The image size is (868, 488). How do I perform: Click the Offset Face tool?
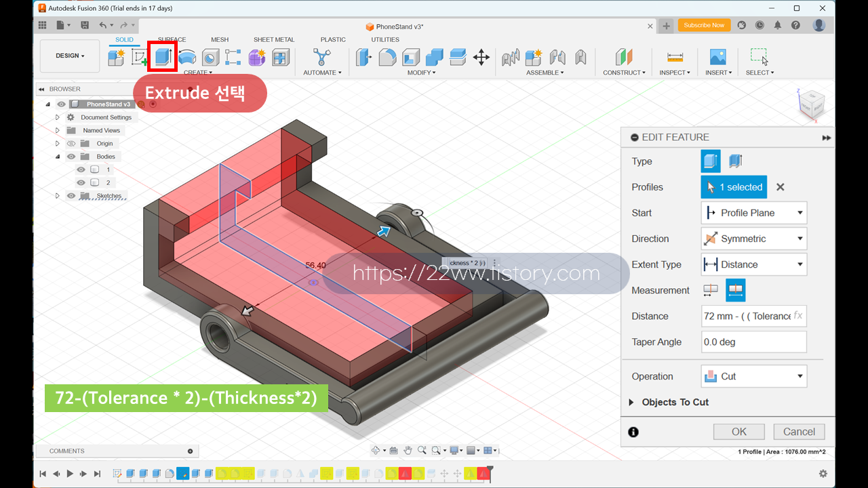pyautogui.click(x=458, y=57)
